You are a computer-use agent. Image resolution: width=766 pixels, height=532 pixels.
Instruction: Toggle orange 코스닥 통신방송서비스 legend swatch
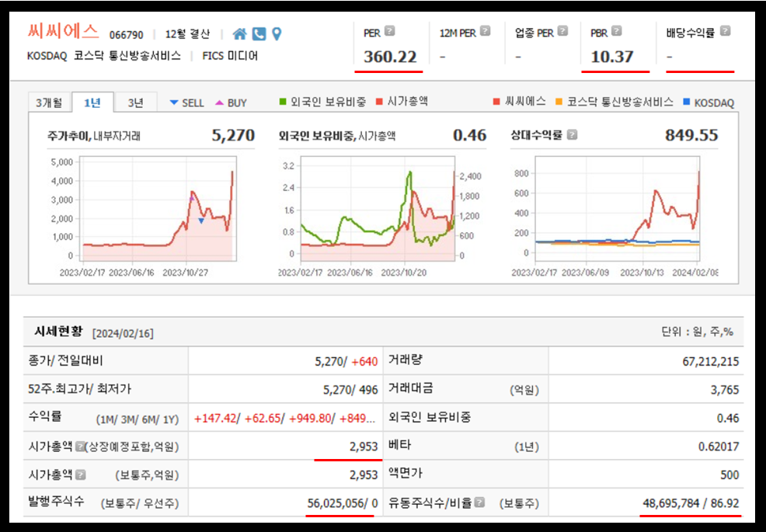(x=559, y=102)
